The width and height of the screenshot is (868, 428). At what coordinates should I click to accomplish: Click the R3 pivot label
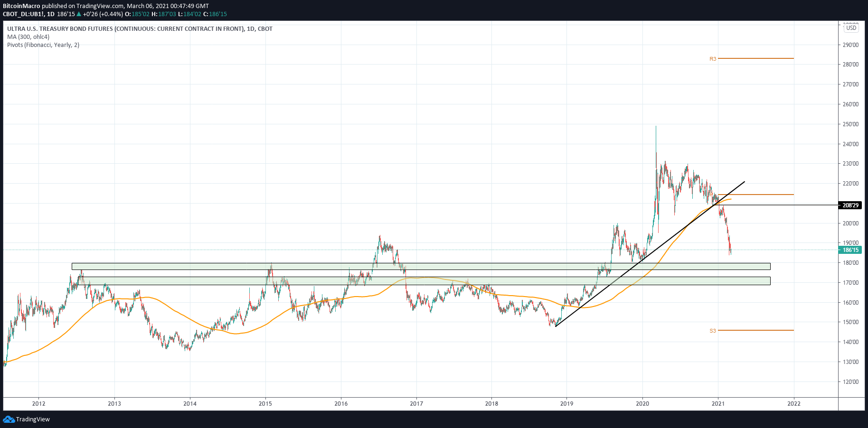[x=713, y=59]
